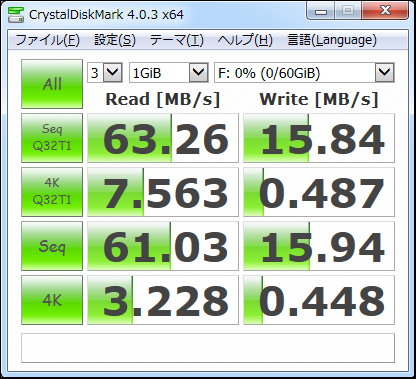Click the Seq Q32T1 read value 63.26
The height and width of the screenshot is (379, 416).
[x=163, y=138]
